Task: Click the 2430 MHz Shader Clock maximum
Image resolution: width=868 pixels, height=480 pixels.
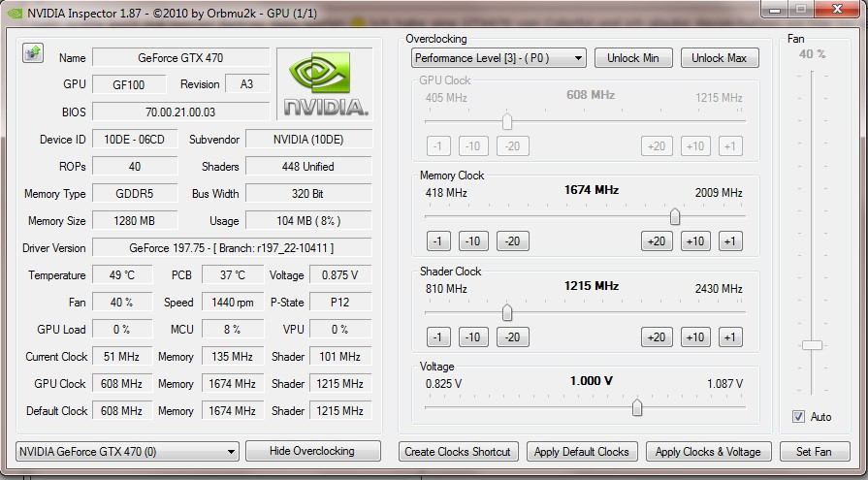Action: pos(719,288)
